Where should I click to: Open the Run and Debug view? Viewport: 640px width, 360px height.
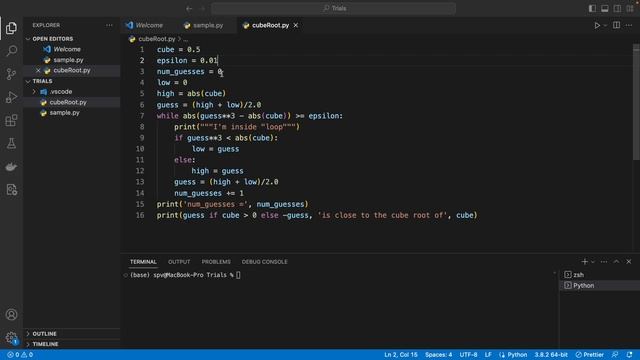[x=11, y=97]
